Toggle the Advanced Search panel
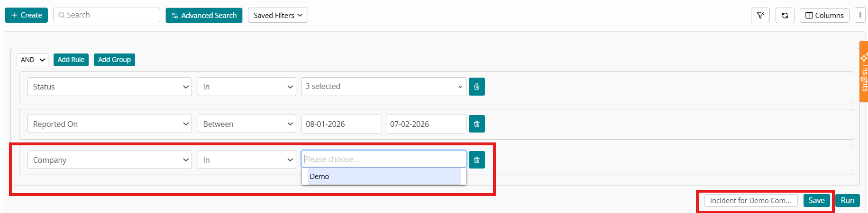This screenshot has height=213, width=868. point(204,16)
